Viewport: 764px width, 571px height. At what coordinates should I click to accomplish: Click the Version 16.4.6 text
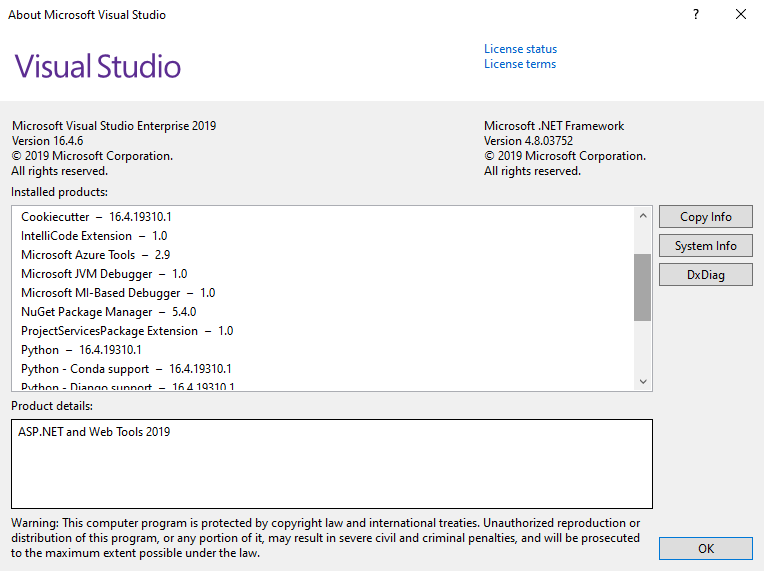[47, 141]
